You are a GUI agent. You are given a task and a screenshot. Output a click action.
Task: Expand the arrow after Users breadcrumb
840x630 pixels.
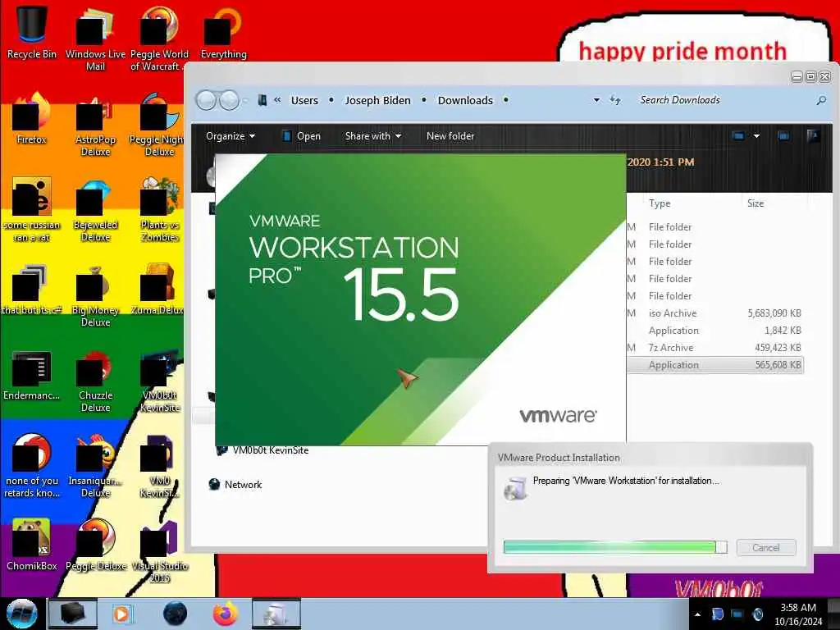pos(331,100)
